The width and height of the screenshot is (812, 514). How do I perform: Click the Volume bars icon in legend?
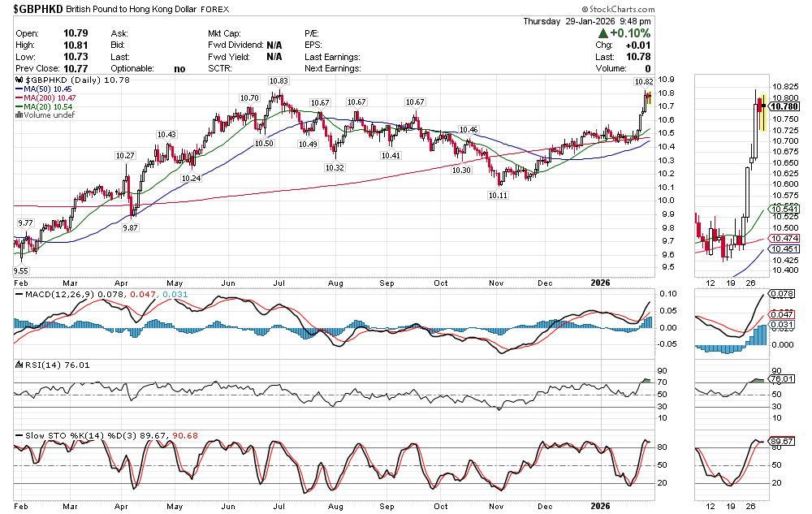pyautogui.click(x=19, y=115)
